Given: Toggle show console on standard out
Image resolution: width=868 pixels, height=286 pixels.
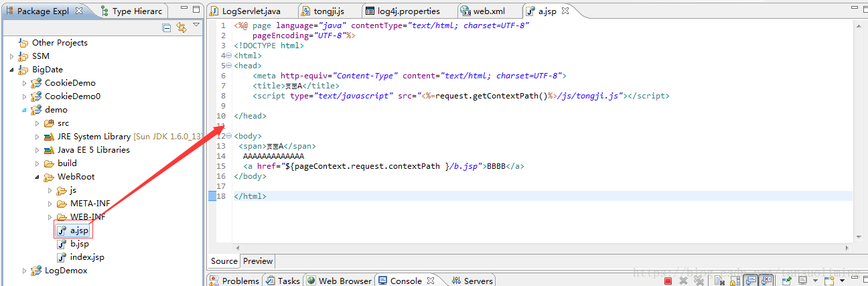Looking at the screenshot, I should [751, 281].
